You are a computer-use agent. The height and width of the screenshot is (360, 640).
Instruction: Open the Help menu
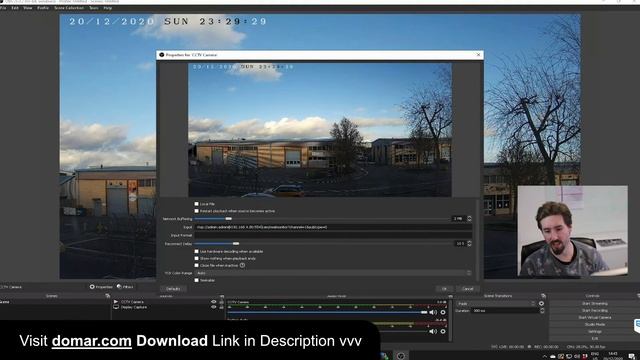click(x=108, y=8)
